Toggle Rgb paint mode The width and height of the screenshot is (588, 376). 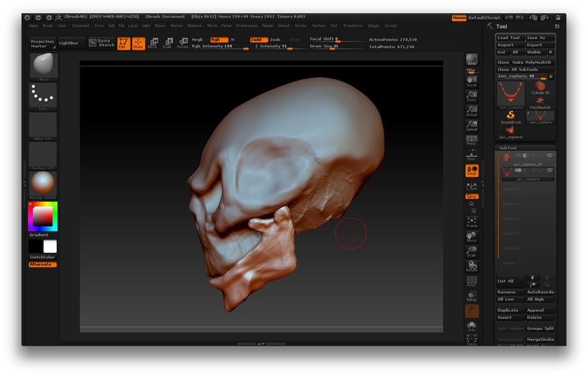[x=219, y=39]
